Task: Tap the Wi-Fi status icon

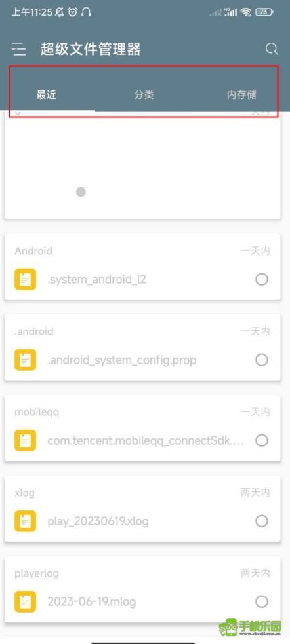Action: point(246,12)
